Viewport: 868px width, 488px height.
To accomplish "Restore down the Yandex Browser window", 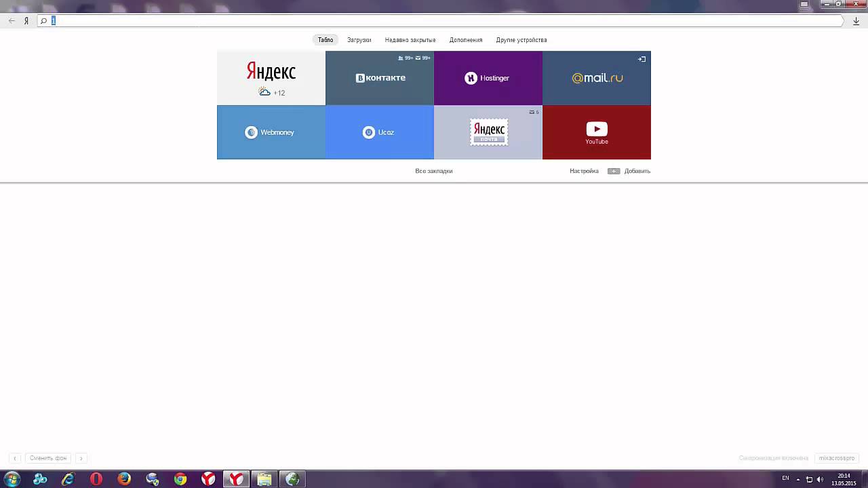I will coord(838,3).
